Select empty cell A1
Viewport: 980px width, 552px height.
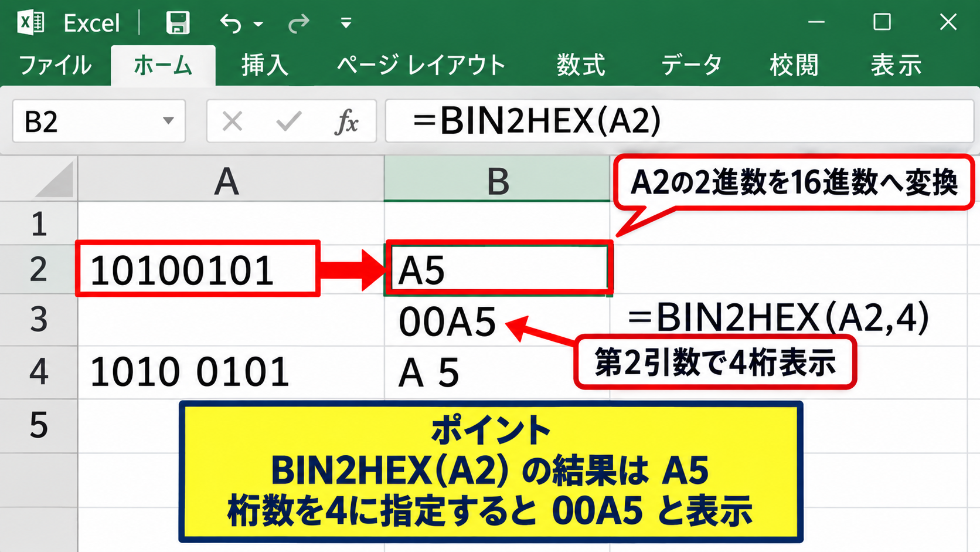pyautogui.click(x=231, y=223)
